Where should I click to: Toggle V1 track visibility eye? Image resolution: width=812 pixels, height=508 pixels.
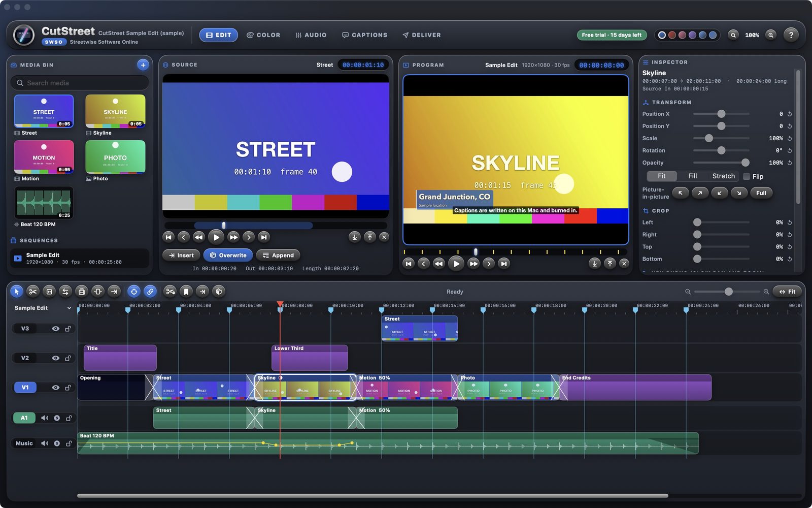(x=55, y=388)
